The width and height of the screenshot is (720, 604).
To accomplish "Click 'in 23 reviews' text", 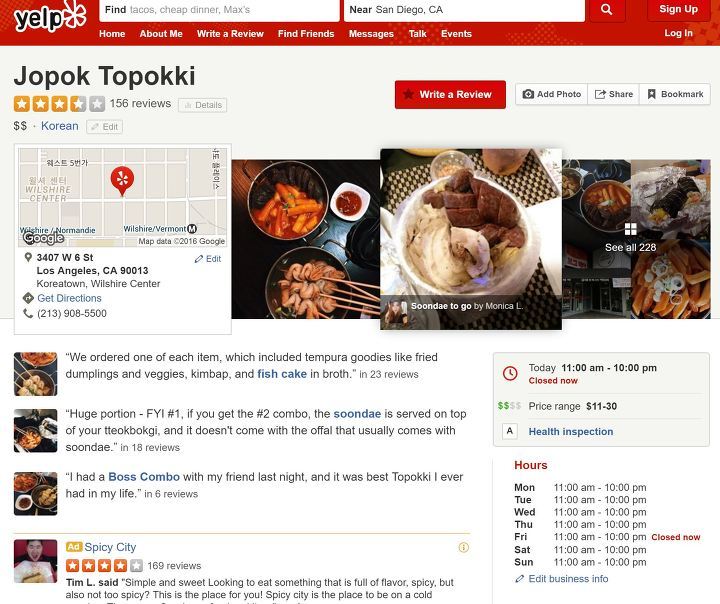I will click(x=388, y=374).
